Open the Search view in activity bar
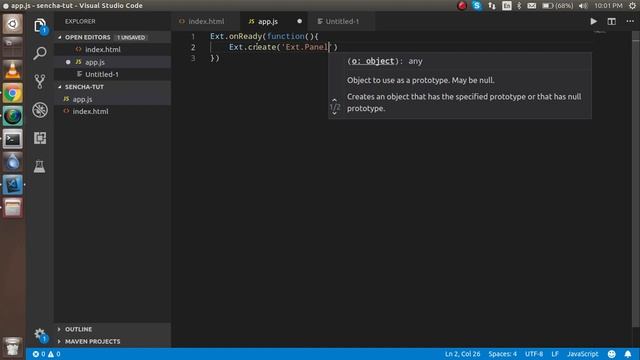 40,53
